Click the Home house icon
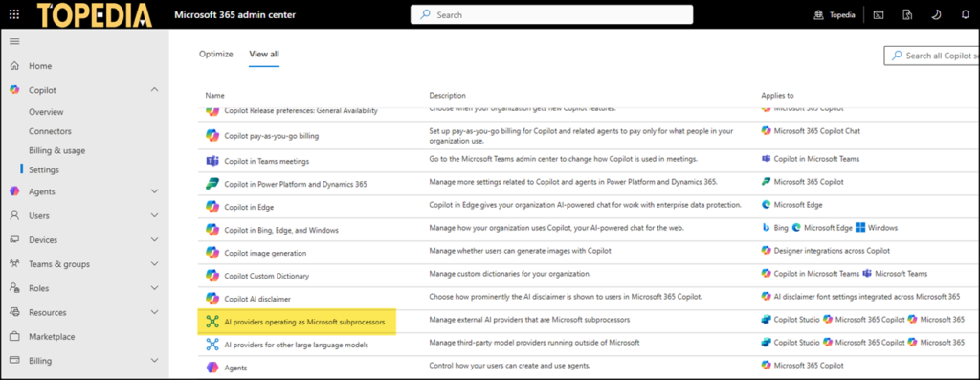The width and height of the screenshot is (980, 380). coord(15,66)
